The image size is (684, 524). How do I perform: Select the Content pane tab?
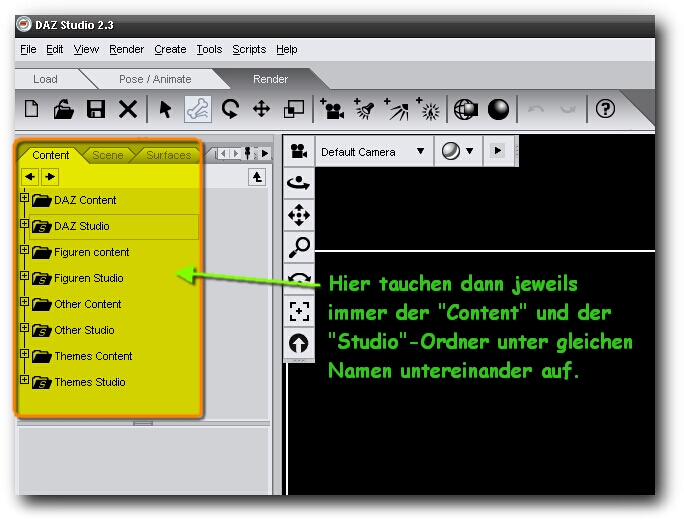point(51,155)
